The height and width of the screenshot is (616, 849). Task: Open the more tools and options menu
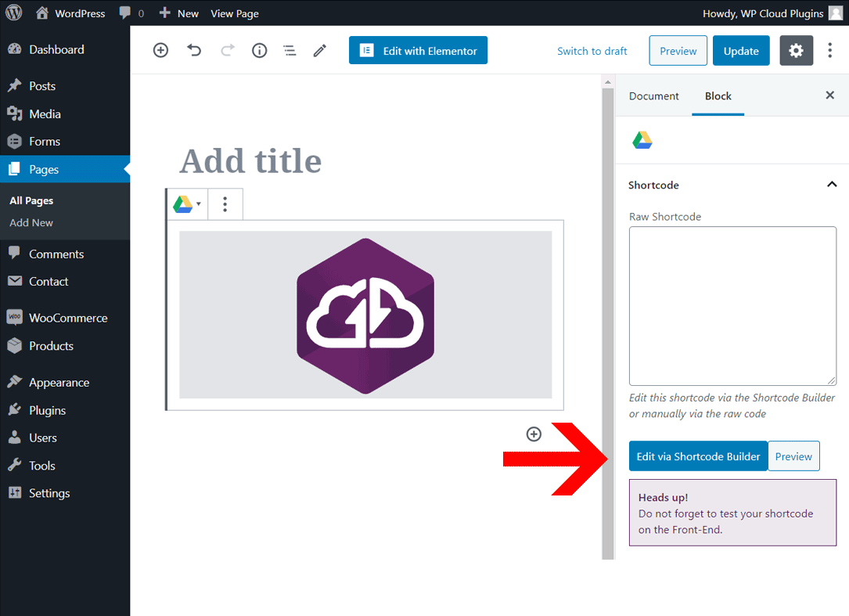pos(829,50)
